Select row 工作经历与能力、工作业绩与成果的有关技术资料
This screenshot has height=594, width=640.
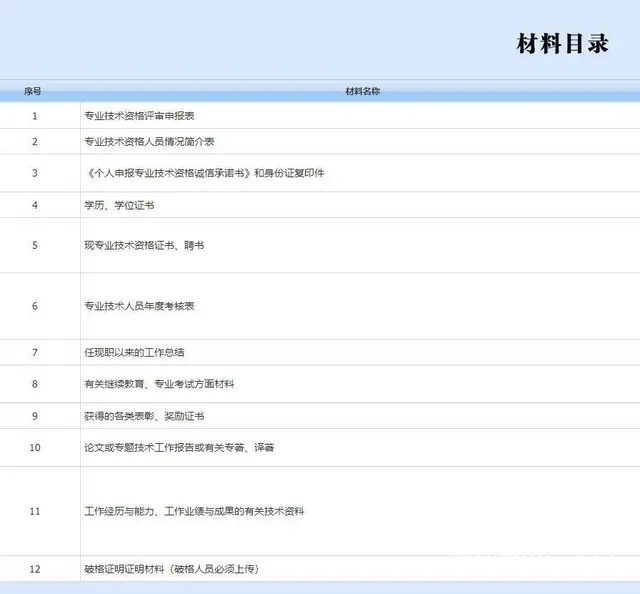click(320, 511)
